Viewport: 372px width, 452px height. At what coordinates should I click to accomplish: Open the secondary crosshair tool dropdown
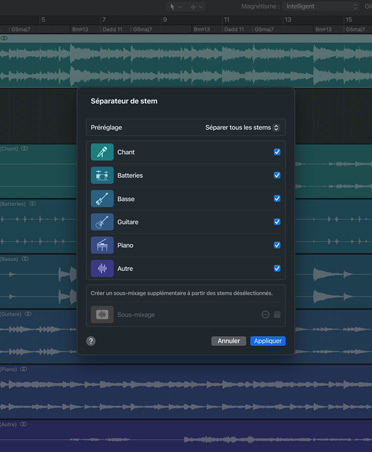200,7
